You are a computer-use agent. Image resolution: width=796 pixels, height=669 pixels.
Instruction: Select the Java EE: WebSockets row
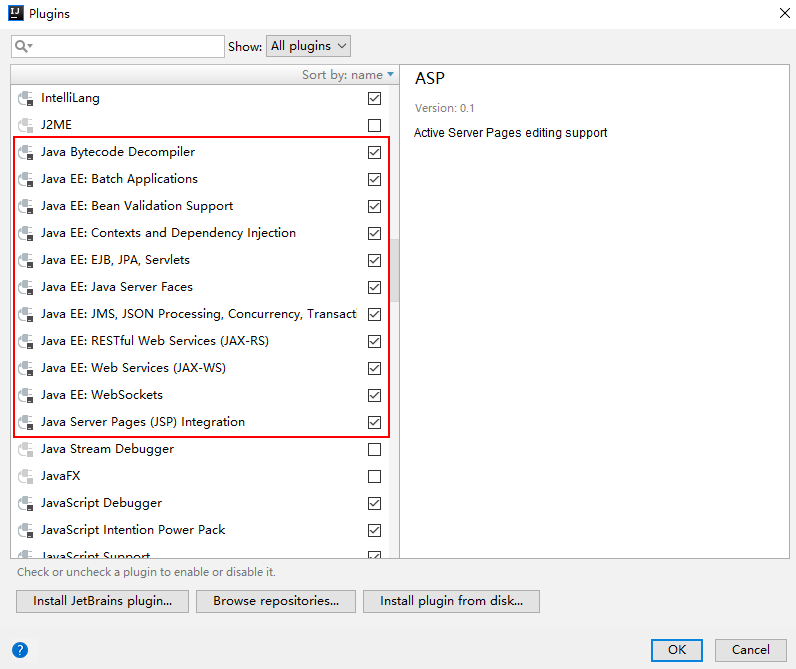point(201,395)
